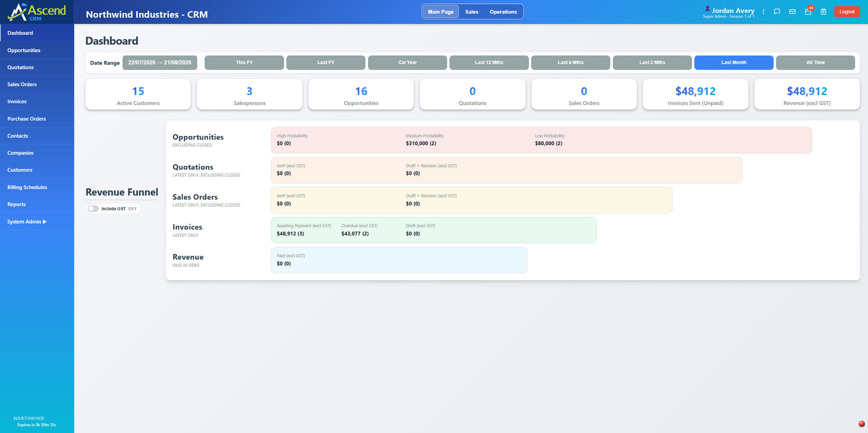
Task: Click the Jordan Avery user avatar icon
Action: tap(707, 8)
